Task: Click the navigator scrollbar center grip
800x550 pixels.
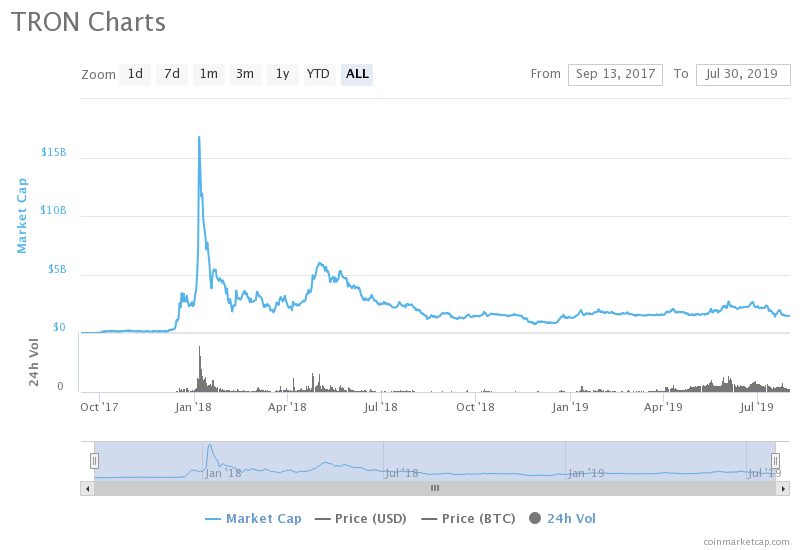Action: 435,488
